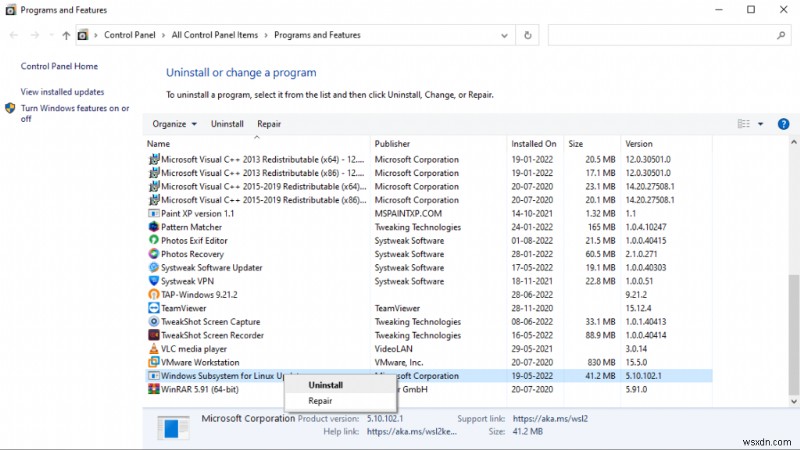Select the Systweak VPN row

click(x=428, y=281)
